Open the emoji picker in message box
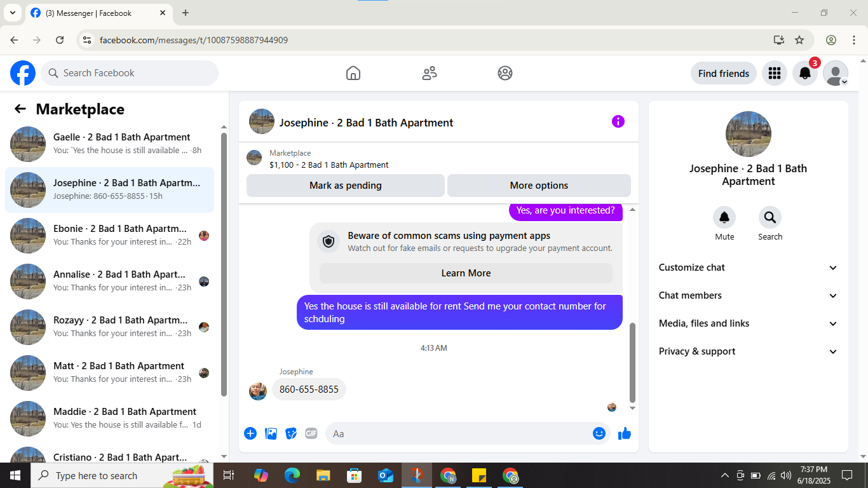This screenshot has width=868, height=488. (599, 433)
